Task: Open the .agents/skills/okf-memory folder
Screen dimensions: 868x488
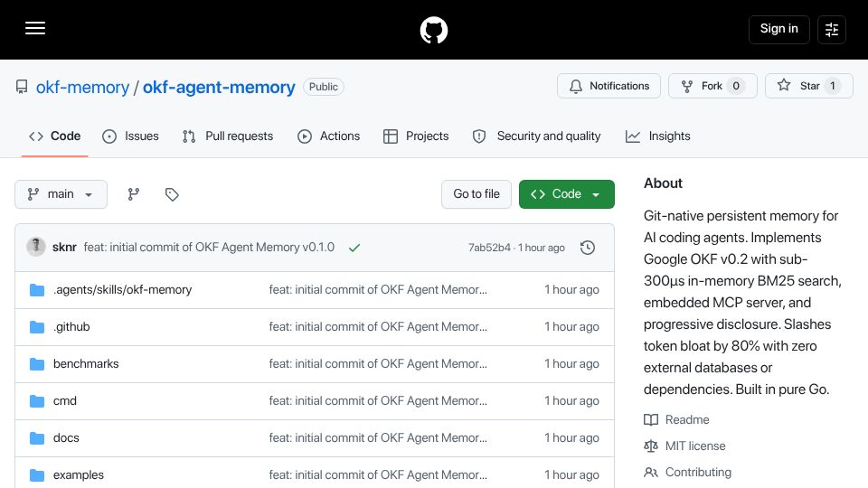Action: [122, 290]
